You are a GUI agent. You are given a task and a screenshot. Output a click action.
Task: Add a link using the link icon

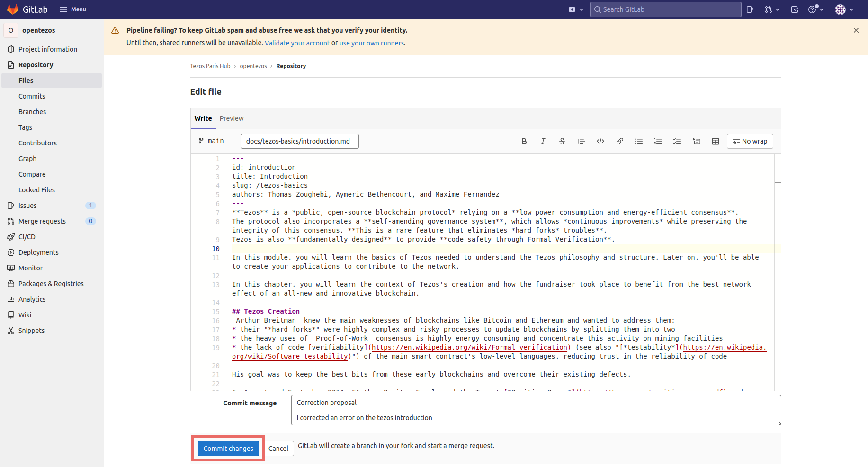point(619,141)
